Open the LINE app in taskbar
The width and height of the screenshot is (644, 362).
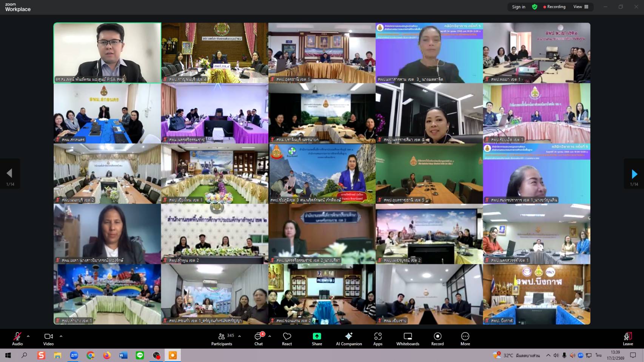[x=140, y=355]
